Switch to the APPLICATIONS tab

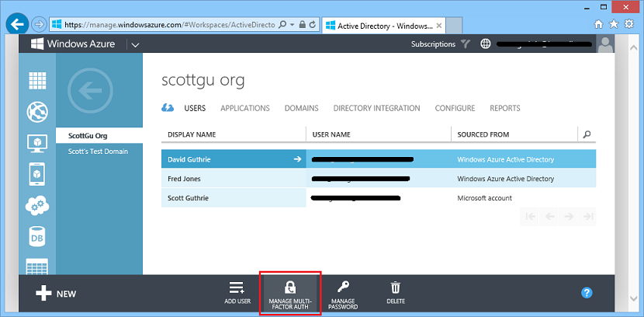pyautogui.click(x=244, y=108)
